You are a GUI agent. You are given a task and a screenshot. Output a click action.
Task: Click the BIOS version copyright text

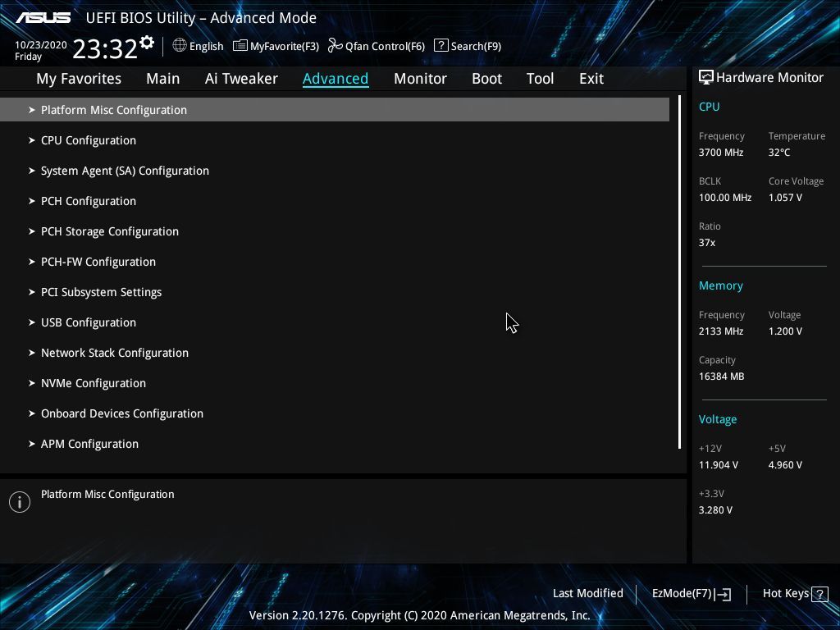coord(419,615)
